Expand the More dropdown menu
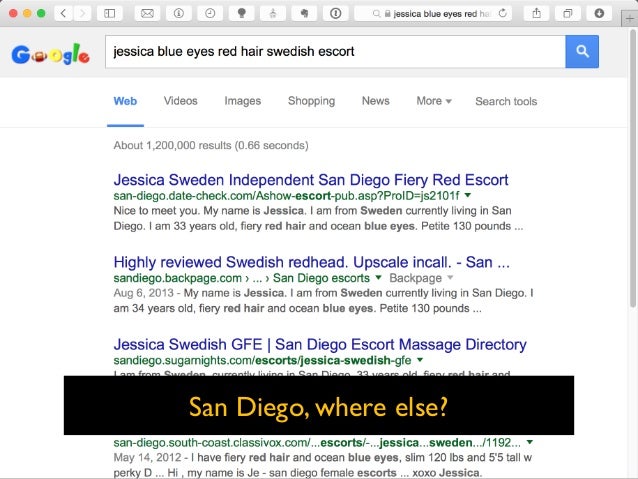The width and height of the screenshot is (638, 479). pyautogui.click(x=434, y=101)
